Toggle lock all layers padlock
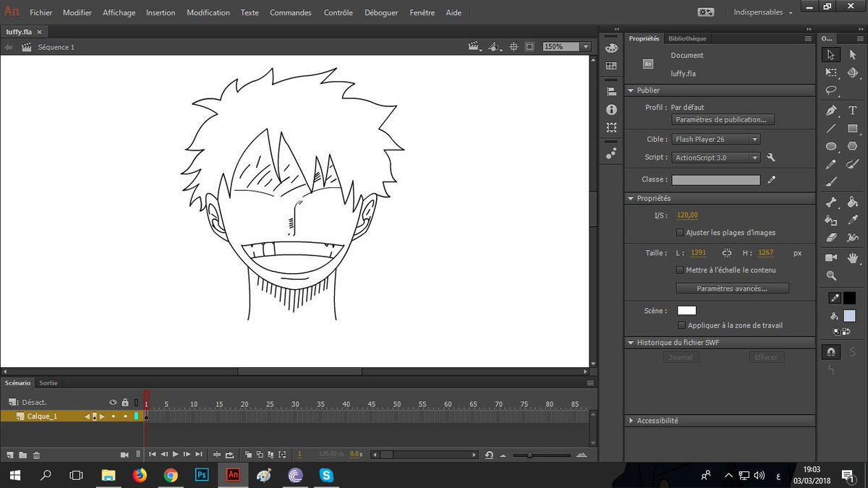The height and width of the screenshot is (488, 868). coord(124,402)
